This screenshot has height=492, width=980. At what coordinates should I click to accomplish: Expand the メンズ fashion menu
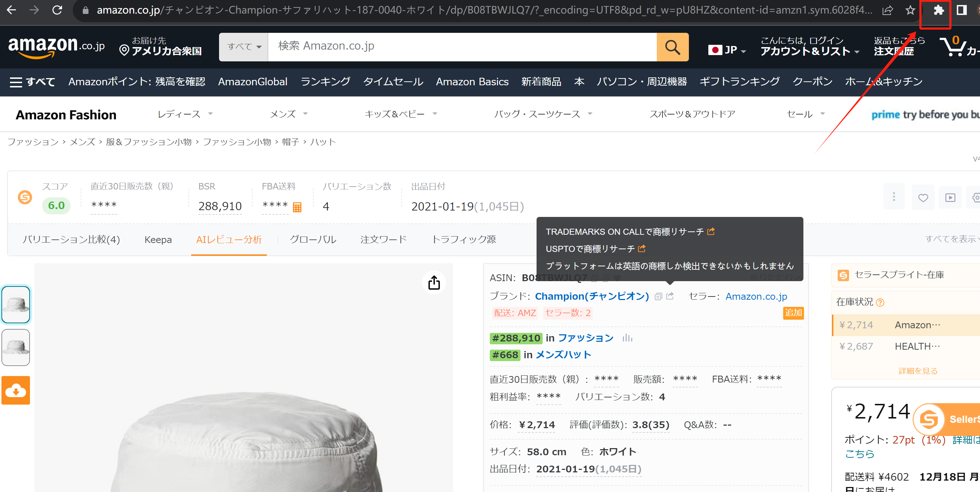pyautogui.click(x=288, y=114)
